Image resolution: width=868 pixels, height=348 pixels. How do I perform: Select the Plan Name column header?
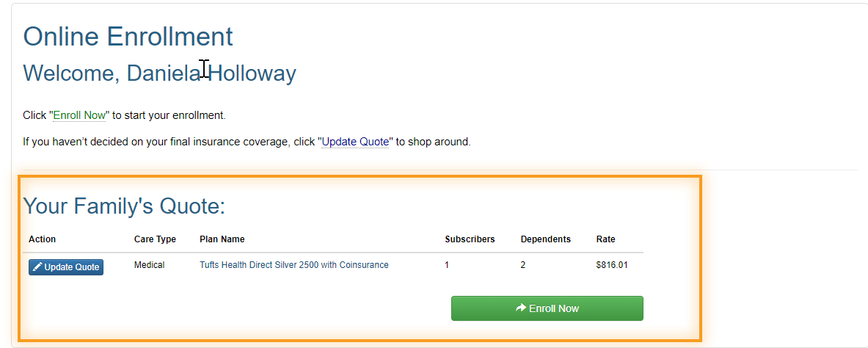222,239
